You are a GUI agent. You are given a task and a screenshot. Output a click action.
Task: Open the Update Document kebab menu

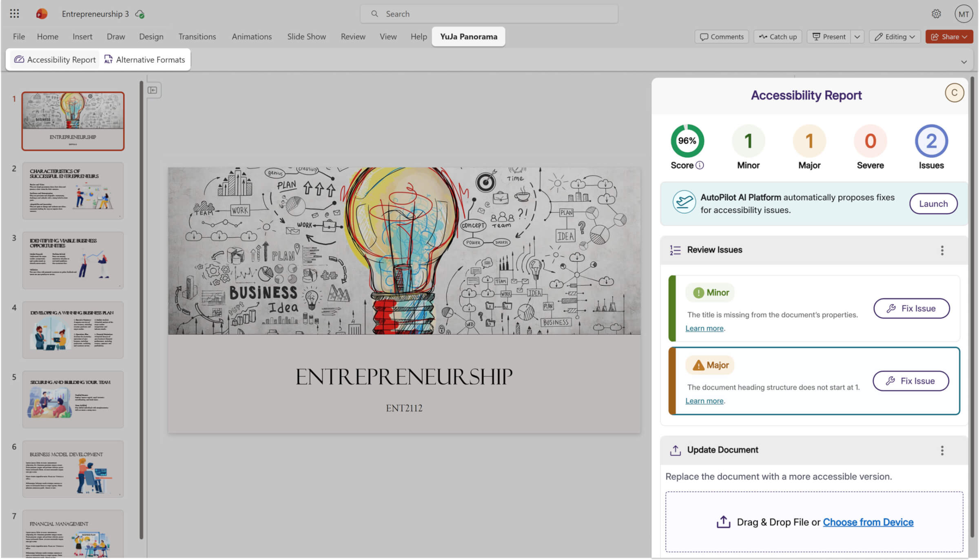(x=942, y=450)
